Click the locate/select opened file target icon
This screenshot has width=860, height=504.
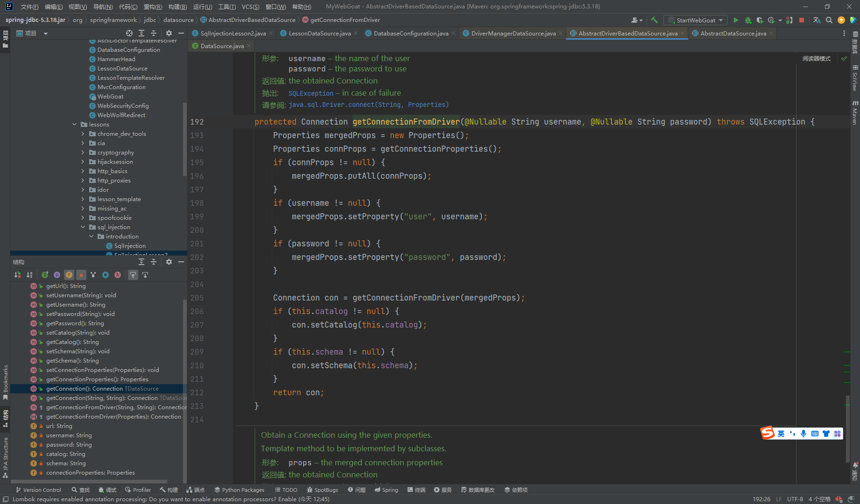129,33
